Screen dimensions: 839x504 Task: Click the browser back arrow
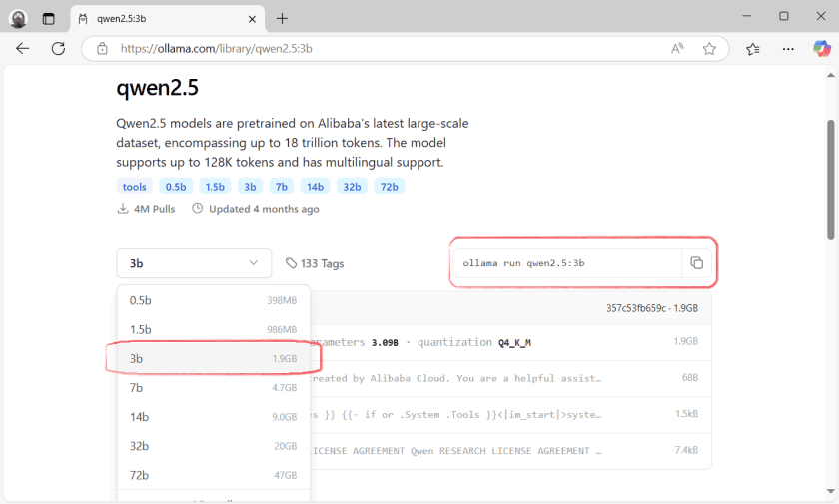point(23,48)
